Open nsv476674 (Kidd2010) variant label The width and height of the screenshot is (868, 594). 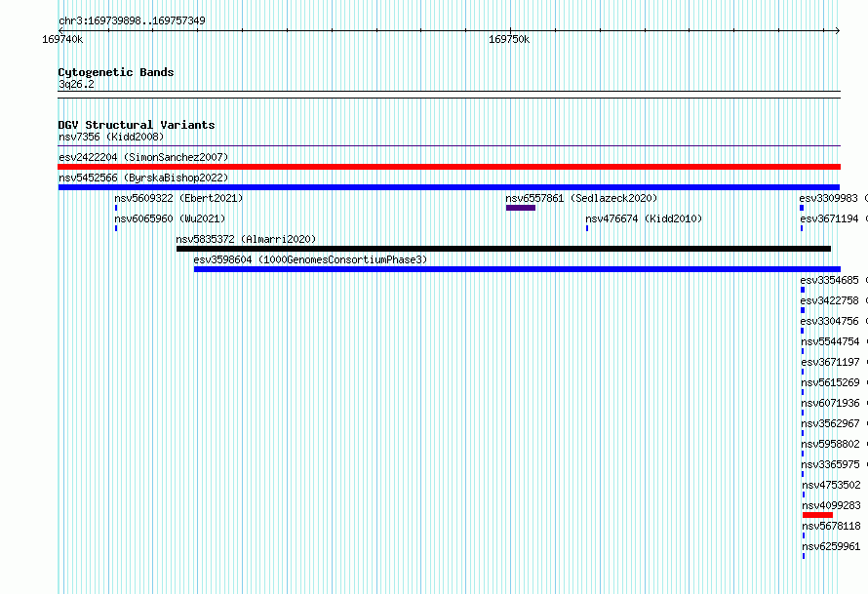click(x=644, y=218)
